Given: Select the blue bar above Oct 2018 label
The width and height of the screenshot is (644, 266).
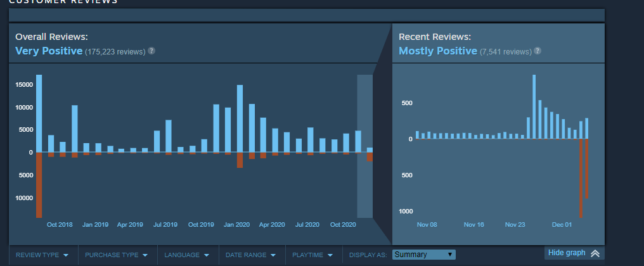Looking at the screenshot, I should click(x=63, y=147).
